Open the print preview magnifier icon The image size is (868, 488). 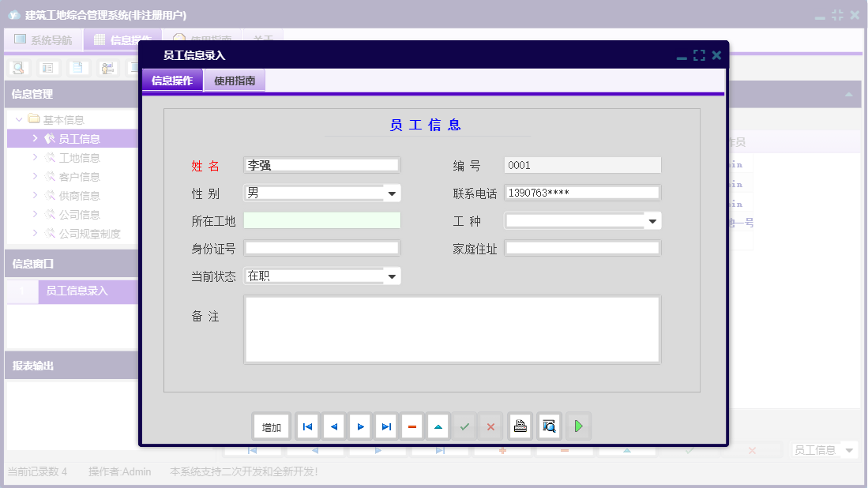548,426
